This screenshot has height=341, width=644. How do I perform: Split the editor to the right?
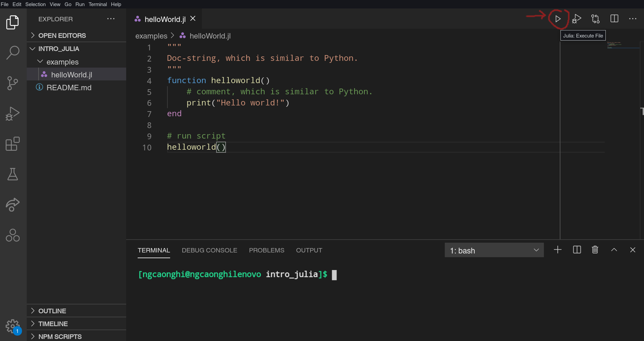[614, 19]
